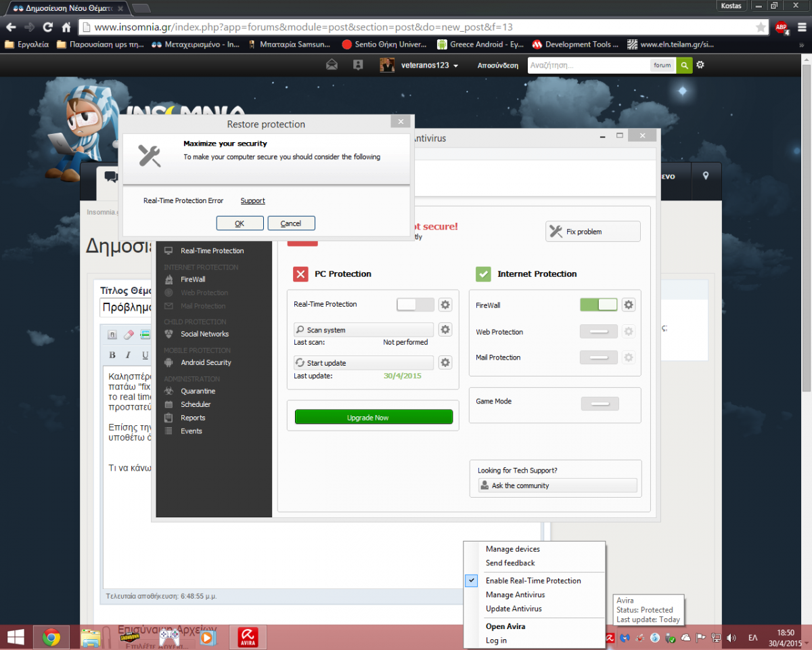Uncheck Enable Real-Time Protection in tray menu

[534, 580]
